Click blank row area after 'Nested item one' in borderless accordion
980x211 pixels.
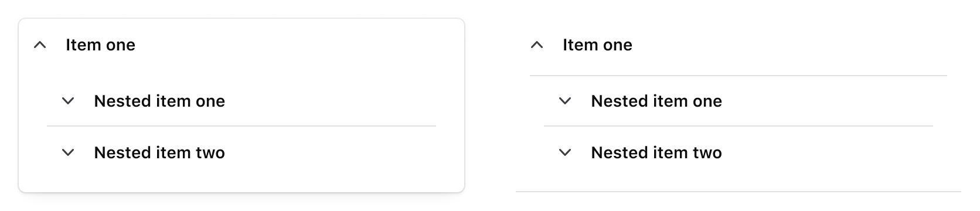pyautogui.click(x=828, y=101)
